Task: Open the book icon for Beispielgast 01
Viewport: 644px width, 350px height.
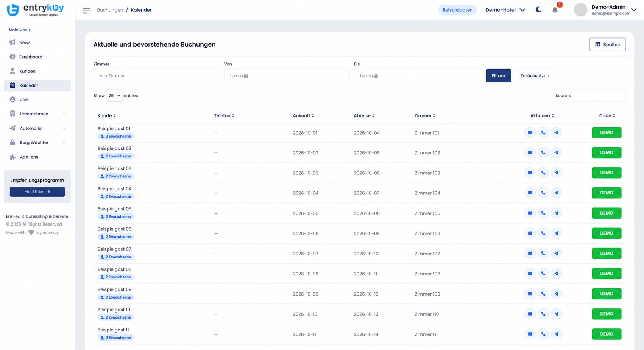Action: (x=530, y=132)
